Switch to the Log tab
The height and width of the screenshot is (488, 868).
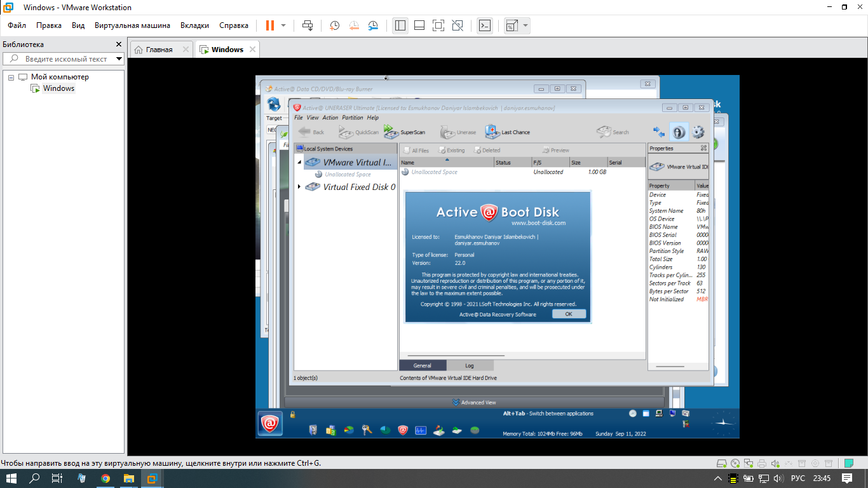pyautogui.click(x=470, y=365)
